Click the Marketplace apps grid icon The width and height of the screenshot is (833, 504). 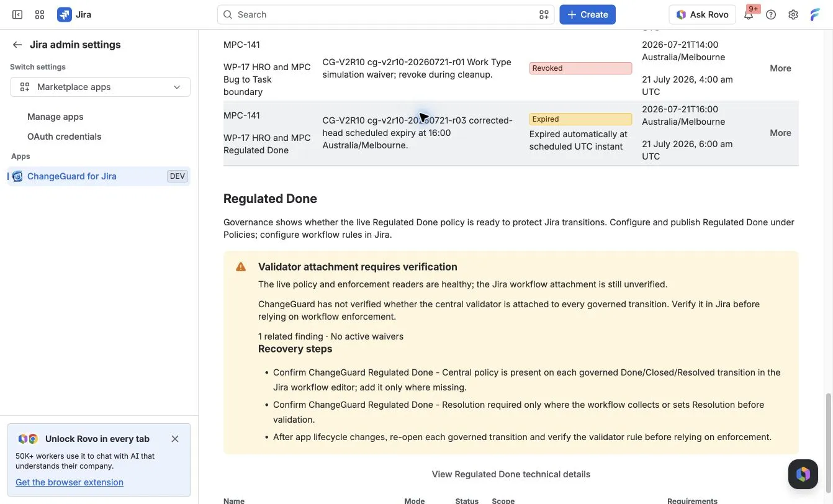[x=25, y=87]
